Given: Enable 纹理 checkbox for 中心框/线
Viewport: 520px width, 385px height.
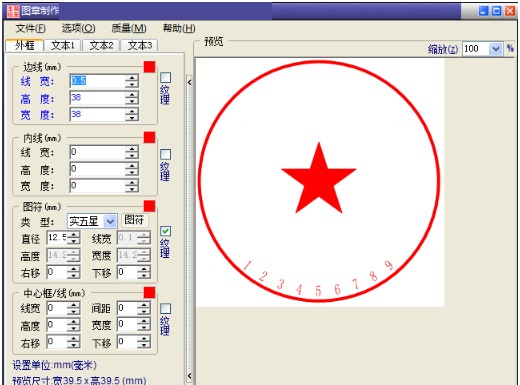Looking at the screenshot, I should click(166, 309).
